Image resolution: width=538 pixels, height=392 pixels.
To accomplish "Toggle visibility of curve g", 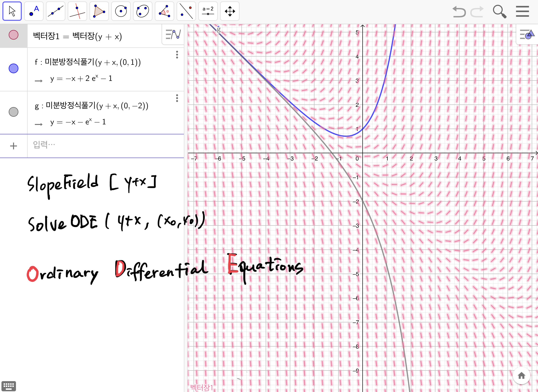I will [x=14, y=112].
